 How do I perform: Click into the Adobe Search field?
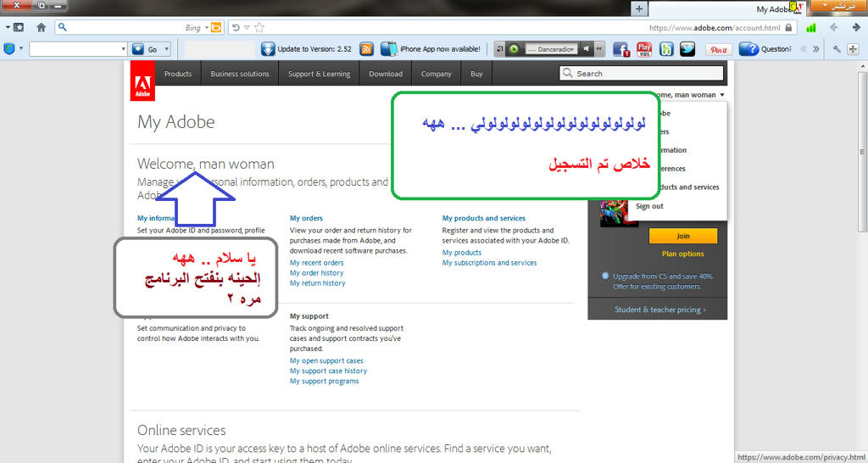(641, 73)
